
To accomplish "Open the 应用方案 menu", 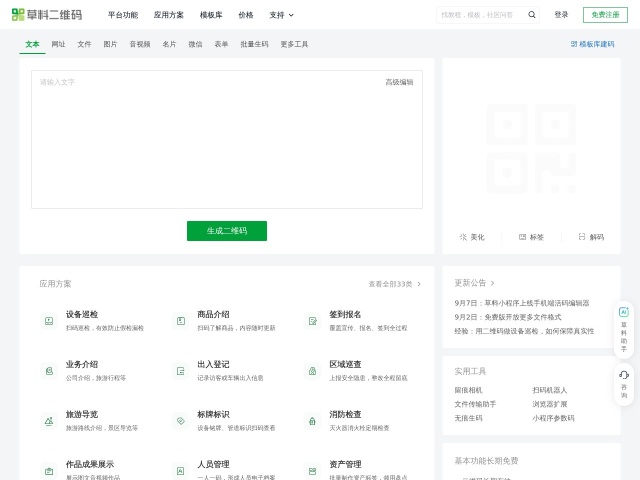I will (x=169, y=15).
